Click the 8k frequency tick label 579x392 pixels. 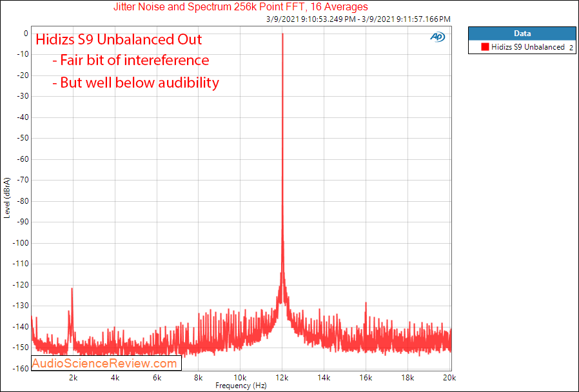(x=199, y=378)
